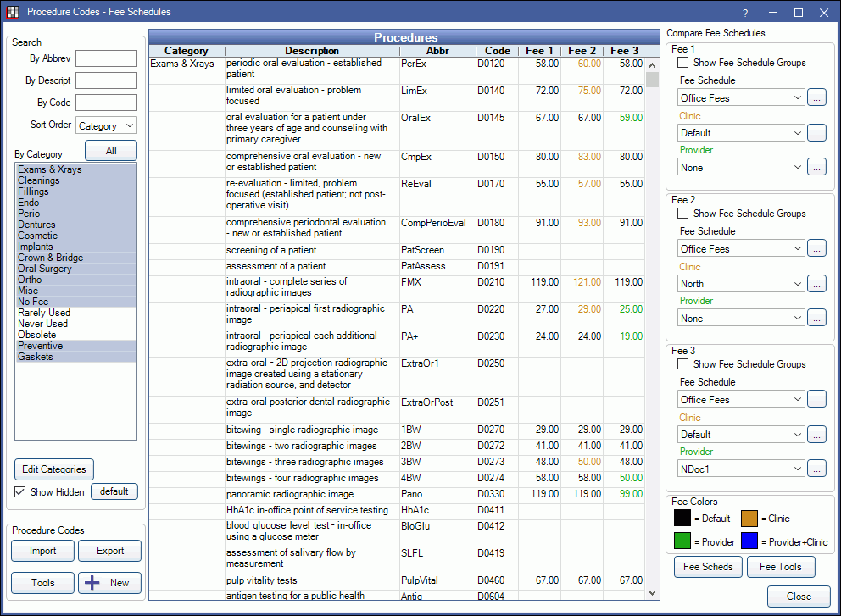Check Show Fee Schedule Groups under Fee 2
The width and height of the screenshot is (841, 616).
(683, 214)
